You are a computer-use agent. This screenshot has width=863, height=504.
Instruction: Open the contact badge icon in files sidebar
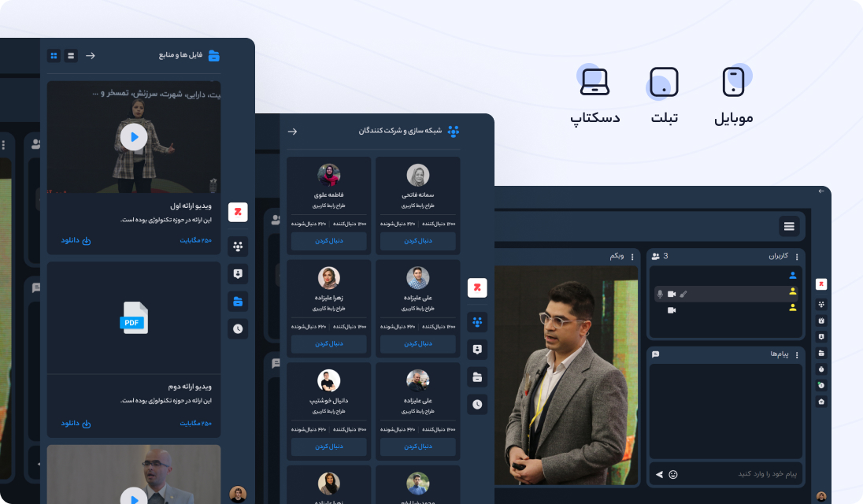pyautogui.click(x=238, y=274)
